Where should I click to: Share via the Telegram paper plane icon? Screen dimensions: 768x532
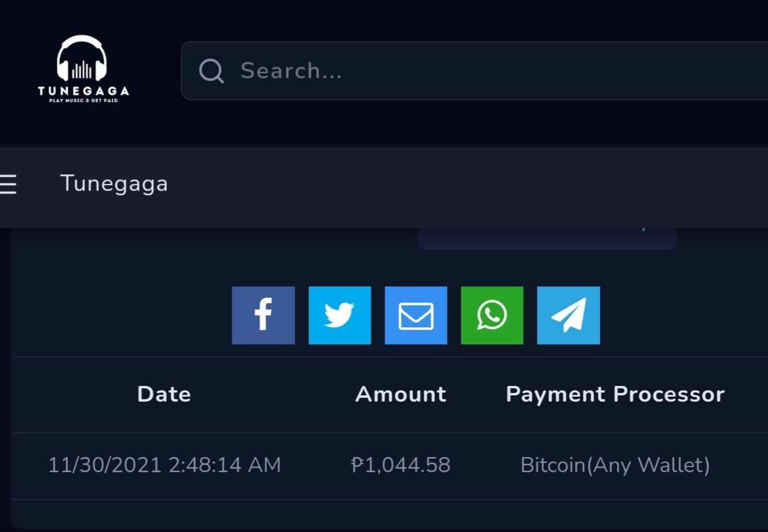coord(568,315)
